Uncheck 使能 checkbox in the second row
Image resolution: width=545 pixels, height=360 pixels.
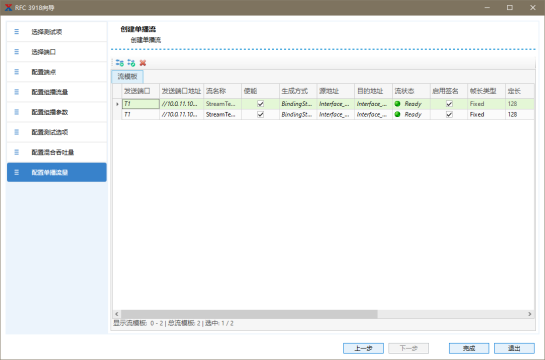260,114
